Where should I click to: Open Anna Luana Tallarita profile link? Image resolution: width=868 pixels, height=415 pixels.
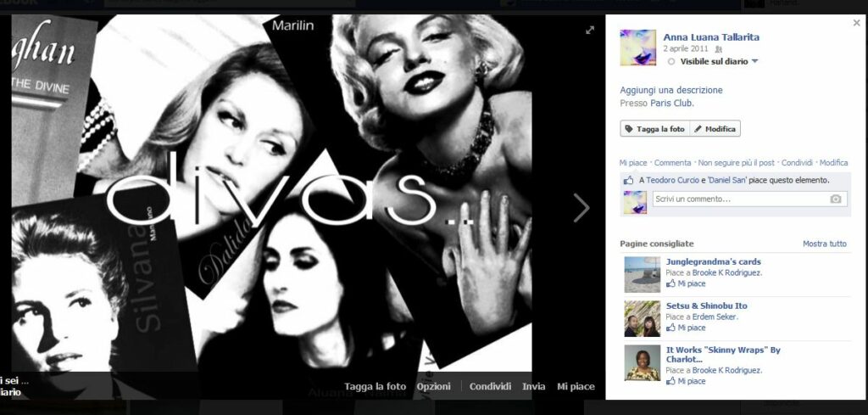click(x=711, y=37)
